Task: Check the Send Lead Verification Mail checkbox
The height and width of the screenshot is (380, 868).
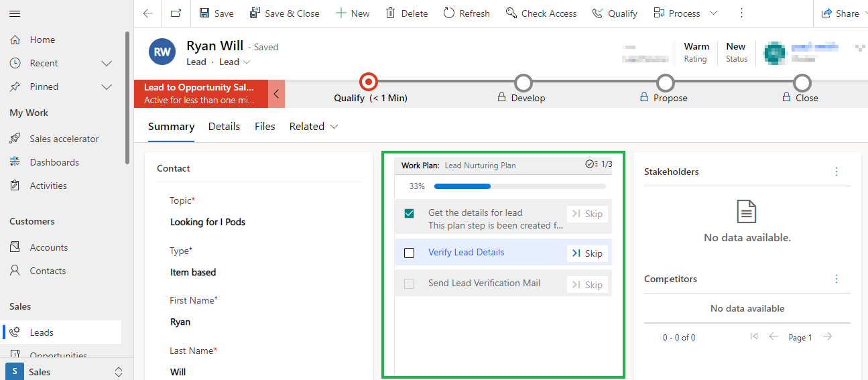Action: (410, 284)
